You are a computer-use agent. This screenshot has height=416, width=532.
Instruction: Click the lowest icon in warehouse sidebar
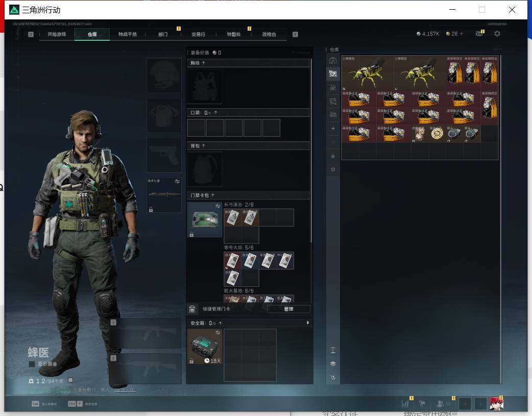click(x=333, y=377)
